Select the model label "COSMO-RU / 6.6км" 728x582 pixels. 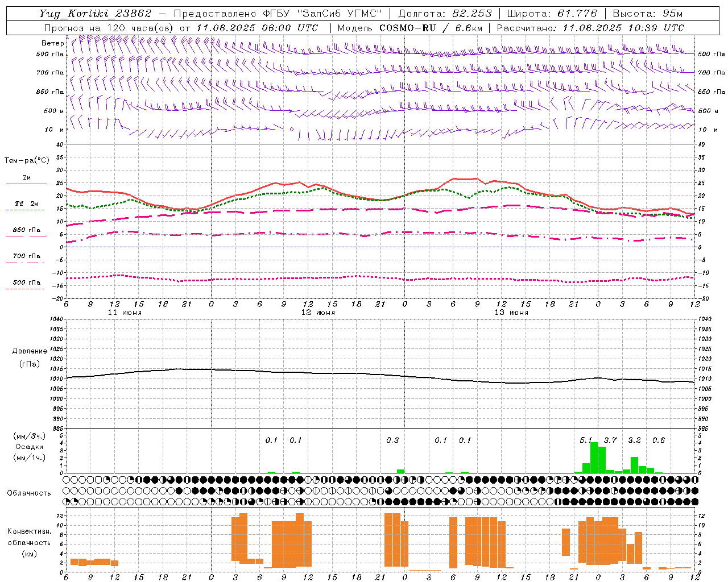pos(431,28)
